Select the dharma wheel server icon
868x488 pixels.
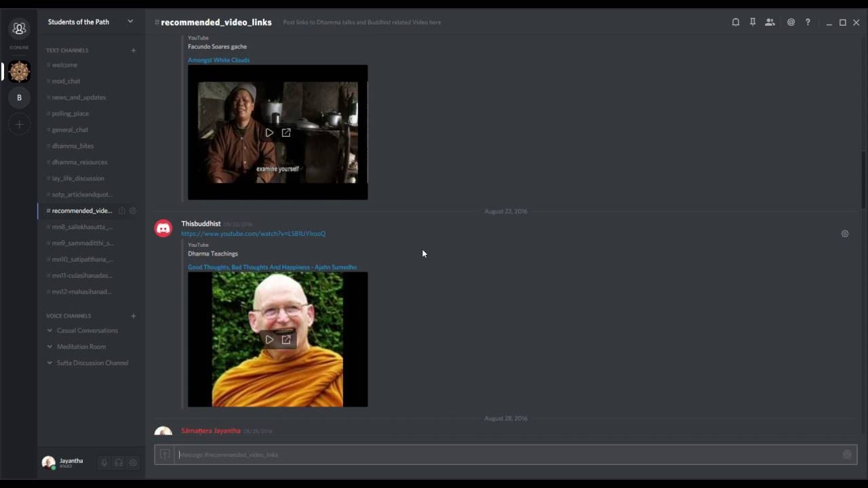pos(19,71)
